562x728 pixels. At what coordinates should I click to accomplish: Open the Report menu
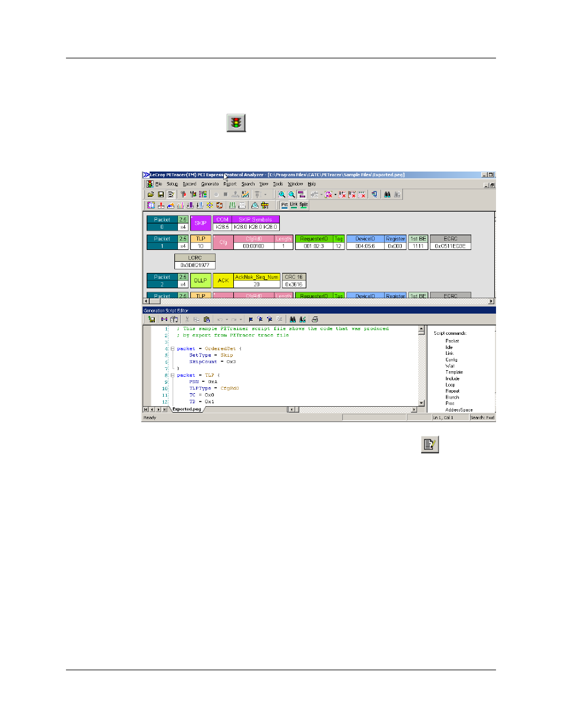pos(230,184)
